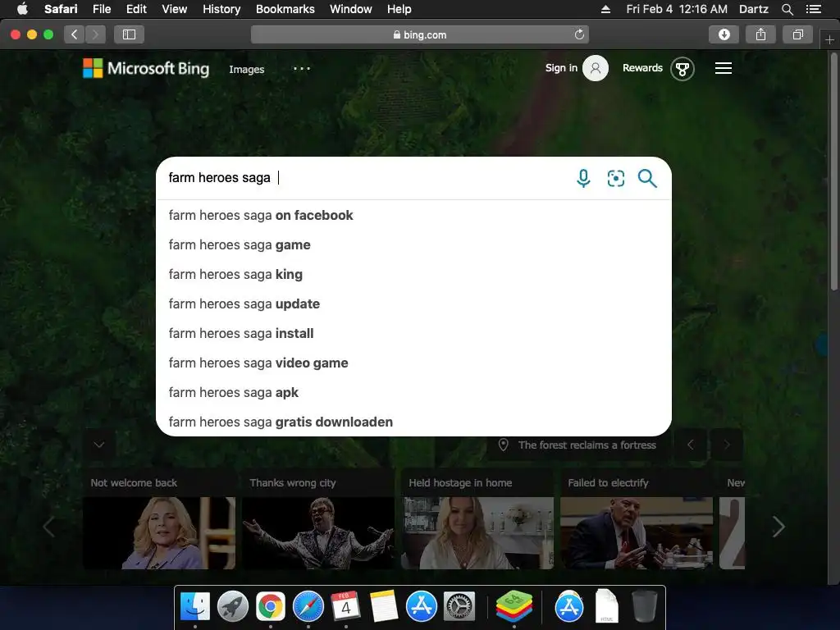Open 'Thanks wrong city' news thumbnail
The width and height of the screenshot is (840, 630).
click(318, 533)
